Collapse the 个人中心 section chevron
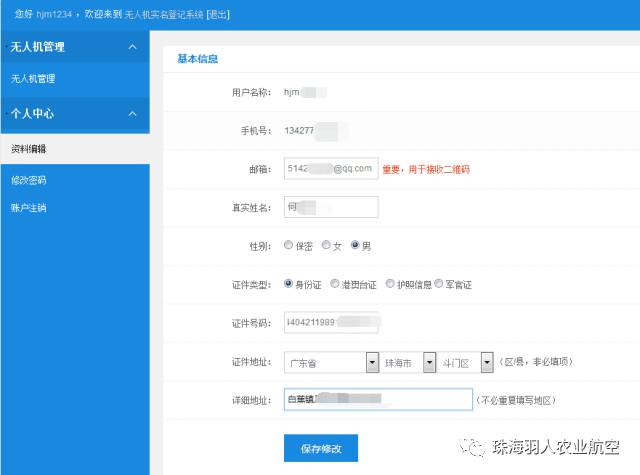This screenshot has width=640, height=475. [132, 114]
